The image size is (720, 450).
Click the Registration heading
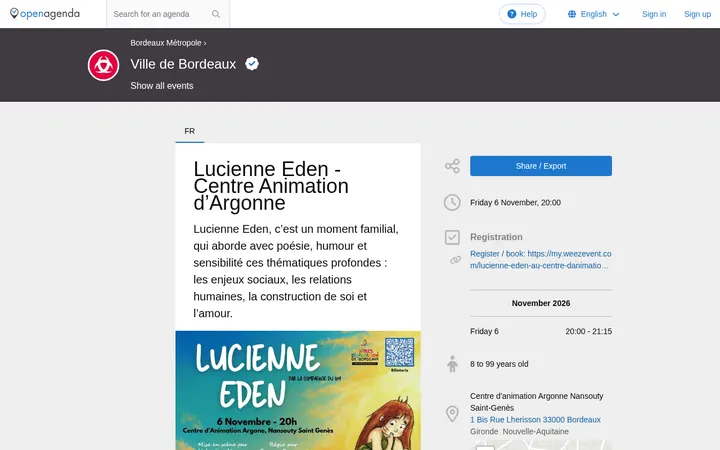coord(496,237)
